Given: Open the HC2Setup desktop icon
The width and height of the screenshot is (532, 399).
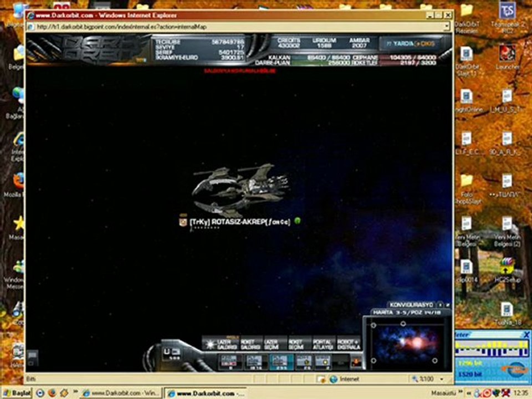Looking at the screenshot, I should tap(508, 270).
